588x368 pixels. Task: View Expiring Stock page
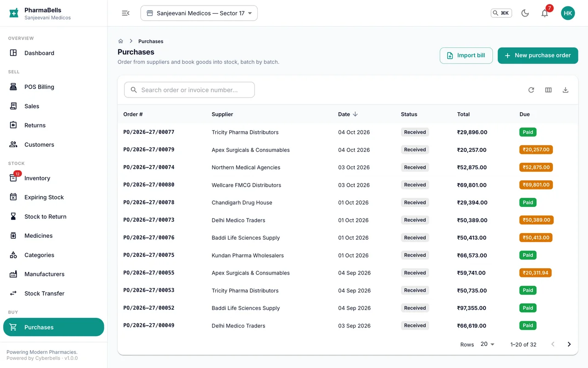click(x=54, y=197)
